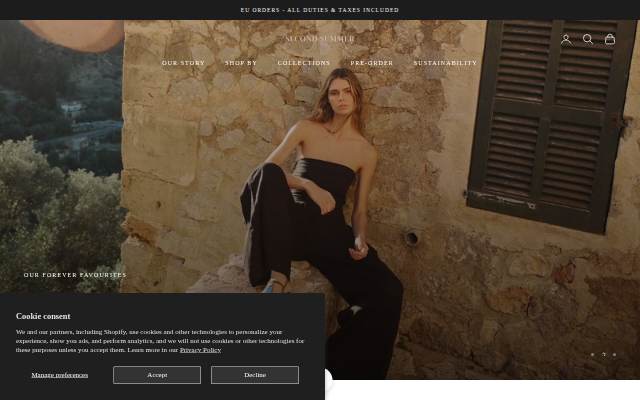Screen dimensions: 640x400
Task: Open the Collections menu
Action: tap(304, 63)
